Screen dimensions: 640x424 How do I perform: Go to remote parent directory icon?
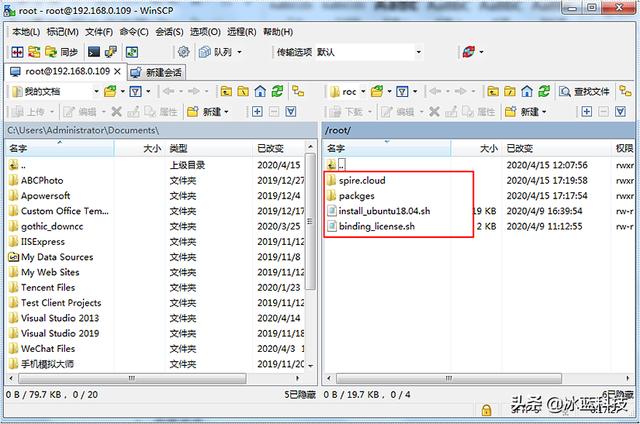(493, 91)
